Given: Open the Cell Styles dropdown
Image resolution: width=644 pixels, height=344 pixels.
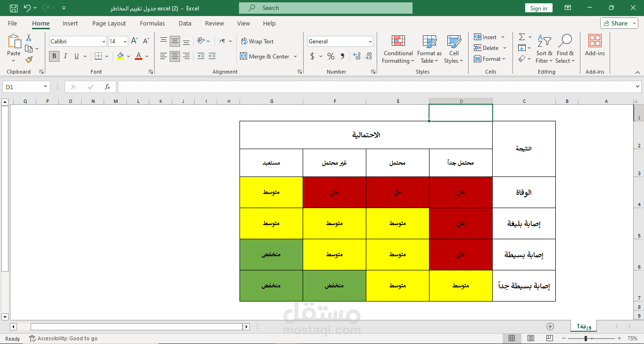Looking at the screenshot, I should [x=454, y=49].
